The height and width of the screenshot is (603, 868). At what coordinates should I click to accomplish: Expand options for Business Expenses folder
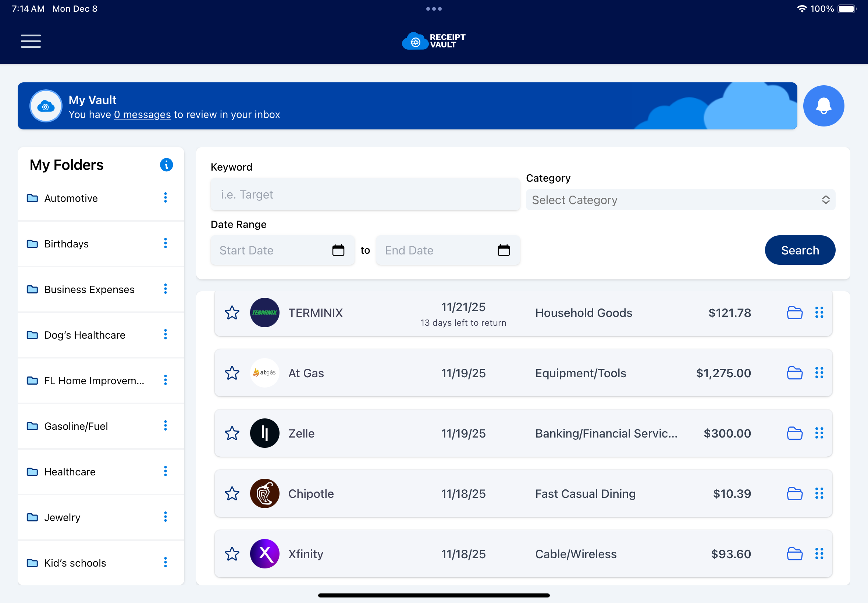166,289
